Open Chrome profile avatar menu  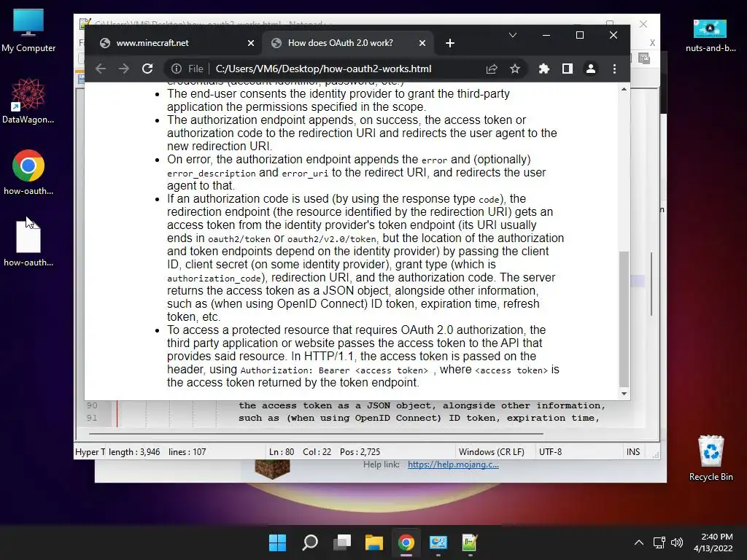click(x=591, y=69)
